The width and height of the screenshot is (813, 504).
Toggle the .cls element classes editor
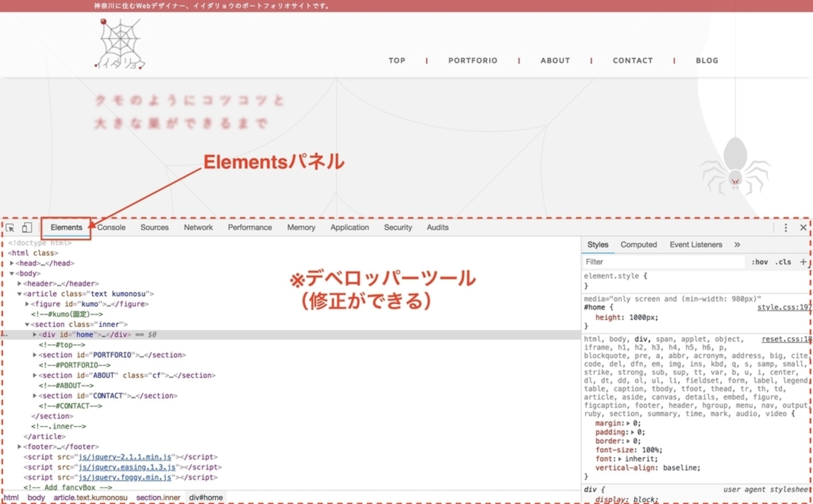784,261
